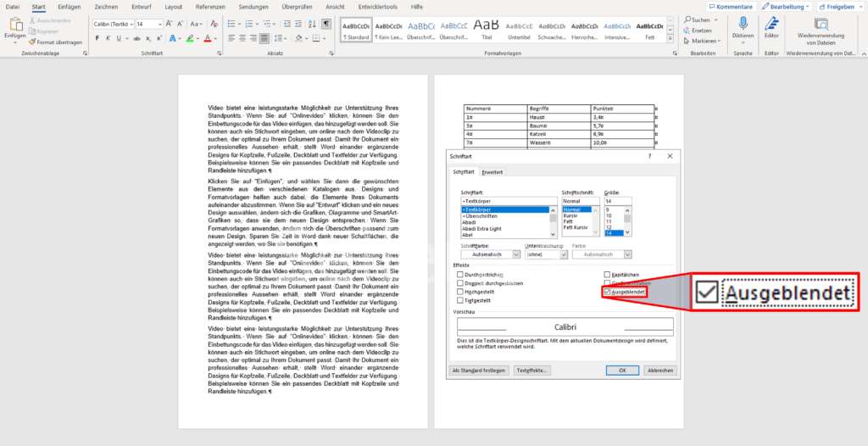Apply the text highlight color marker
Screen dimensions: 868x446
[190, 38]
